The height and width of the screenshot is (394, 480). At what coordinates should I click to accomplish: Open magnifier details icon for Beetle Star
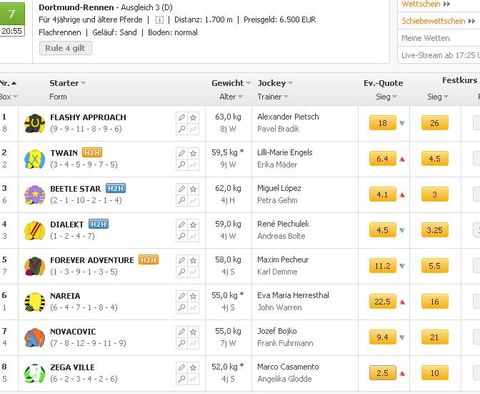182,200
